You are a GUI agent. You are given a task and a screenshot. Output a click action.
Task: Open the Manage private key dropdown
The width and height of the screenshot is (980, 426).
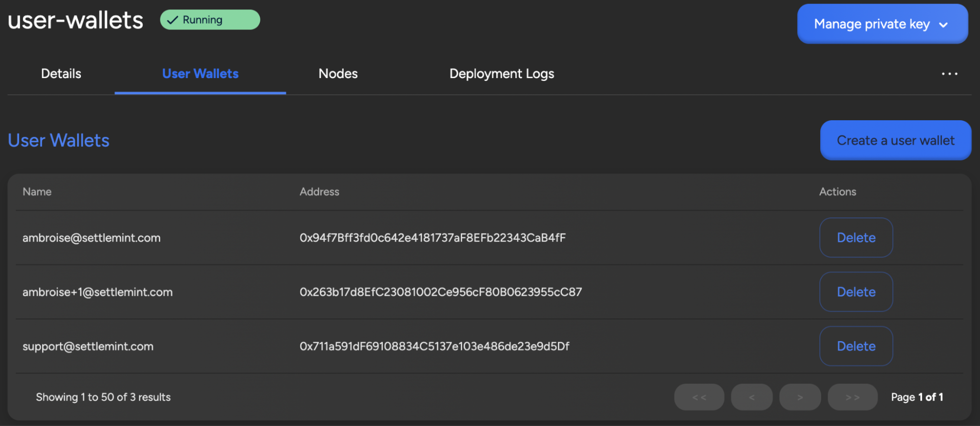pyautogui.click(x=882, y=24)
